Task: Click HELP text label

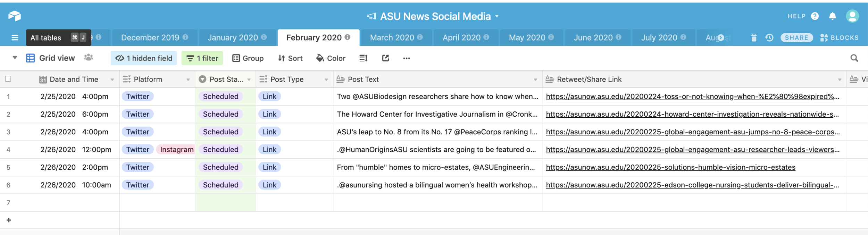Action: coord(796,16)
